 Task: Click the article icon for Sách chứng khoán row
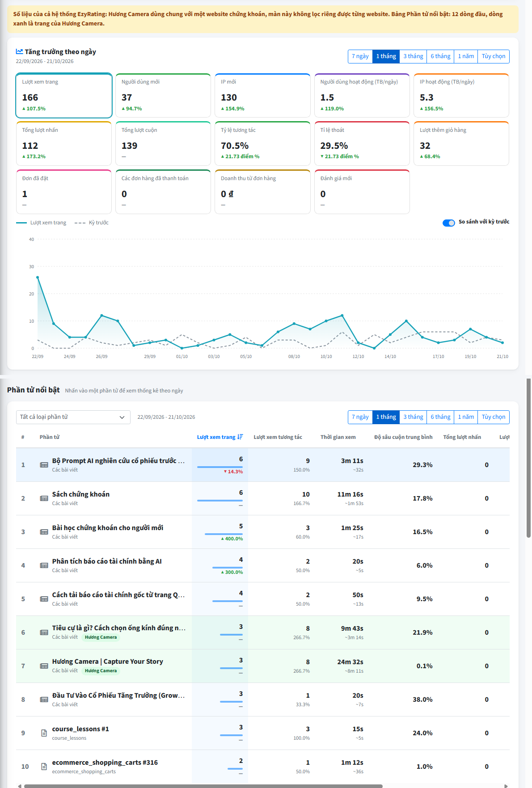click(44, 498)
